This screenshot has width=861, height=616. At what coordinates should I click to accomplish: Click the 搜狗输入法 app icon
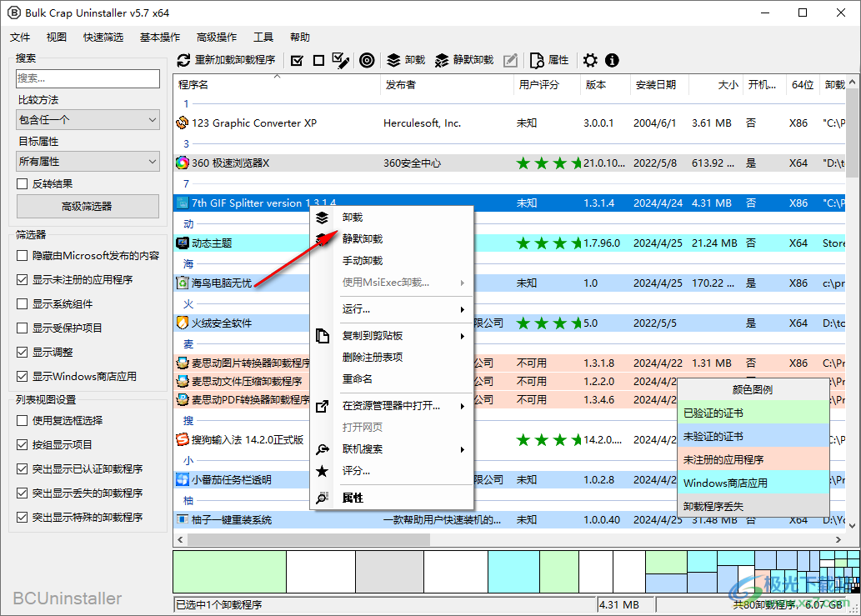[x=183, y=440]
